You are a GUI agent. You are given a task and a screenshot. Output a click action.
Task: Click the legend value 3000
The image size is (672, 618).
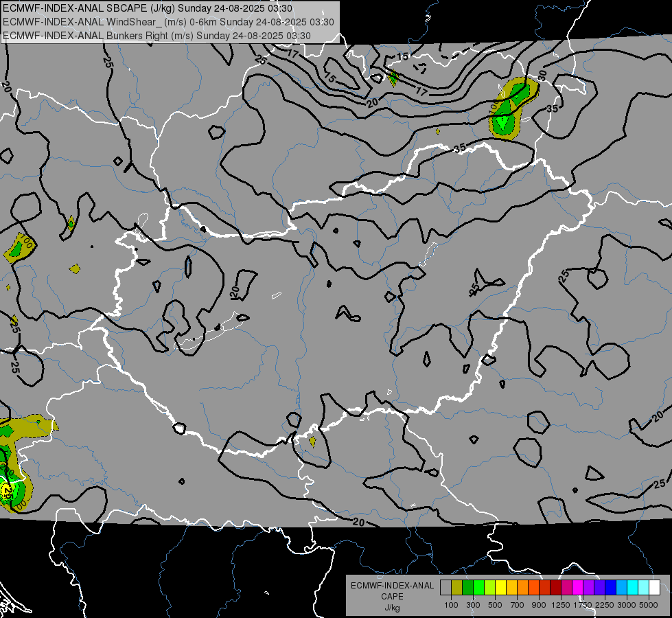tap(627, 605)
